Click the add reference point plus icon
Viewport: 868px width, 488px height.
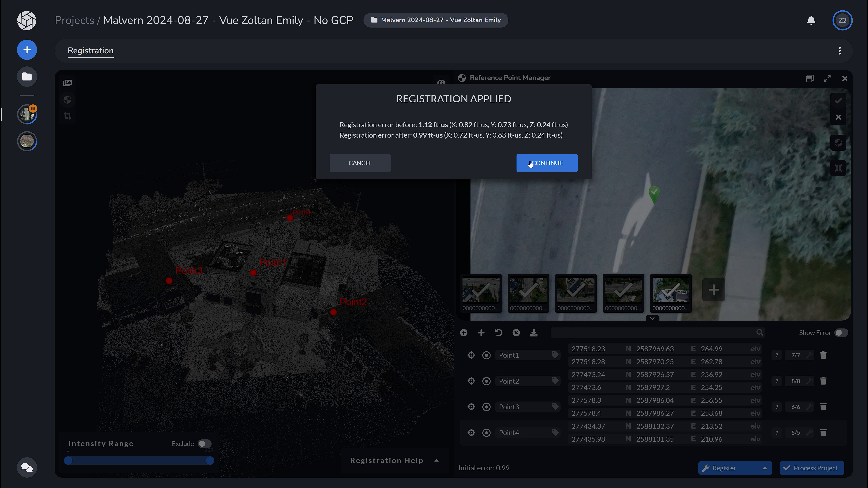[481, 332]
